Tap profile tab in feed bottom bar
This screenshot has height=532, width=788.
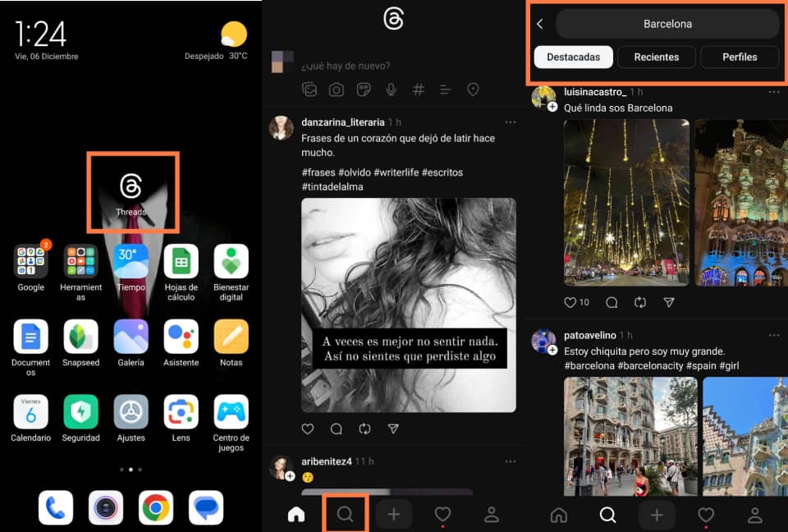tap(492, 514)
